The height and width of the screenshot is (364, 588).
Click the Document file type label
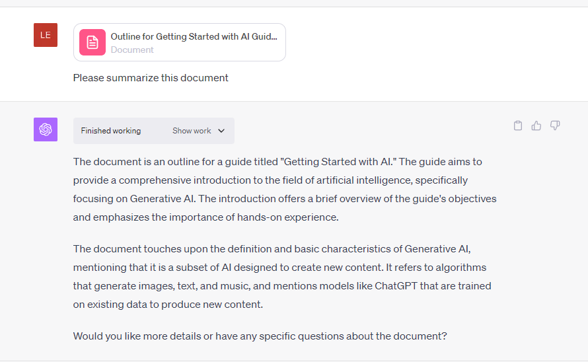132,50
